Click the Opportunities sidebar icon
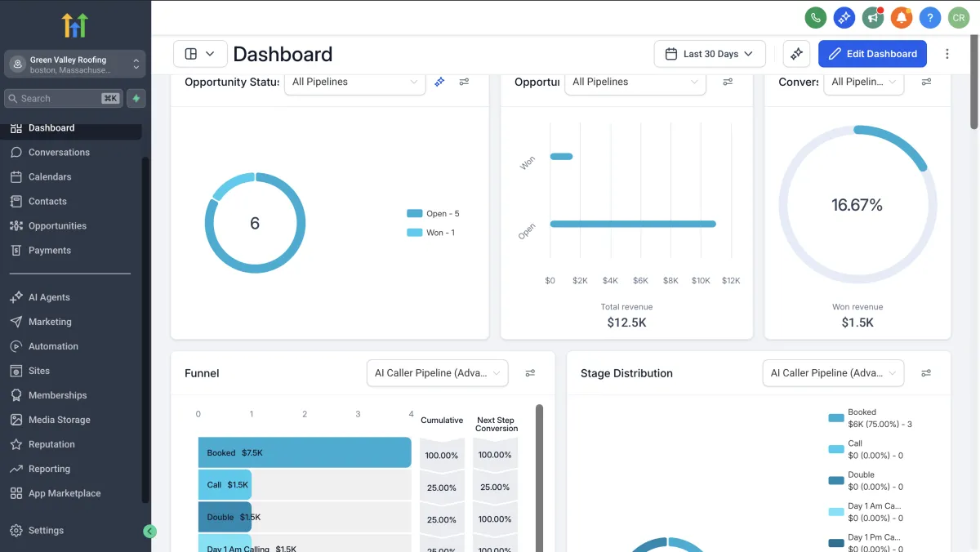Screen dimensions: 980x552 click(x=16, y=226)
